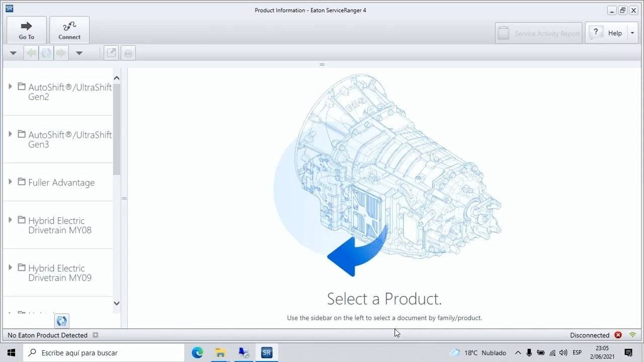
Task: Click the sidebar scroll down arrow
Action: coord(117,303)
